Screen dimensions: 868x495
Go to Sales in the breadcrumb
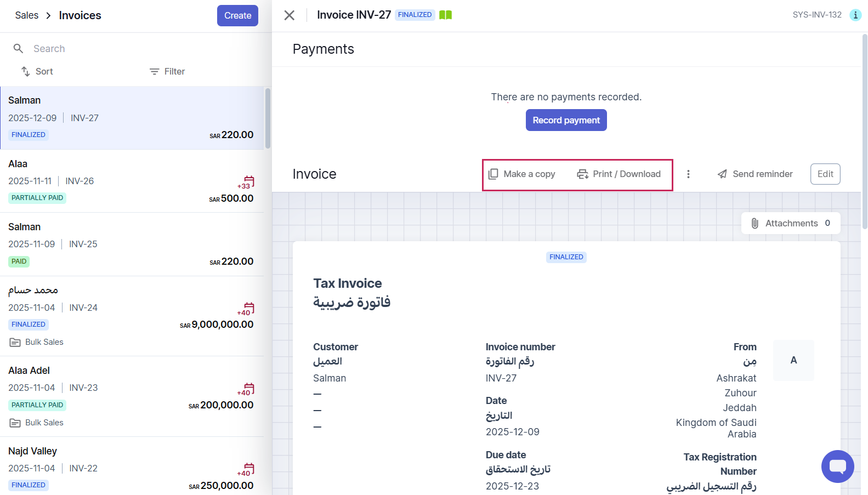tap(27, 15)
